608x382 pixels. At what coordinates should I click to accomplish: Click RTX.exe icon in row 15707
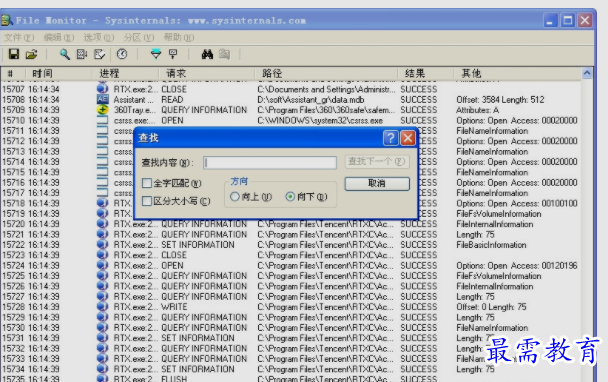[x=102, y=89]
